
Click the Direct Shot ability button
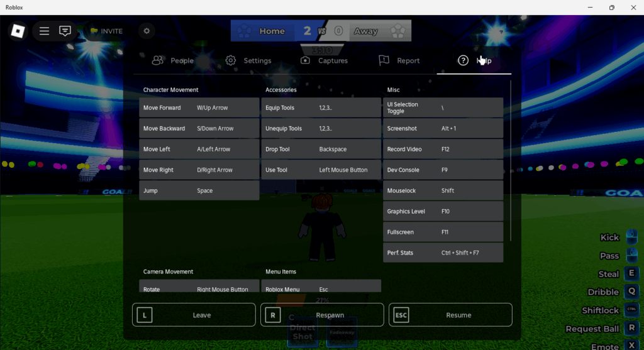[303, 332]
